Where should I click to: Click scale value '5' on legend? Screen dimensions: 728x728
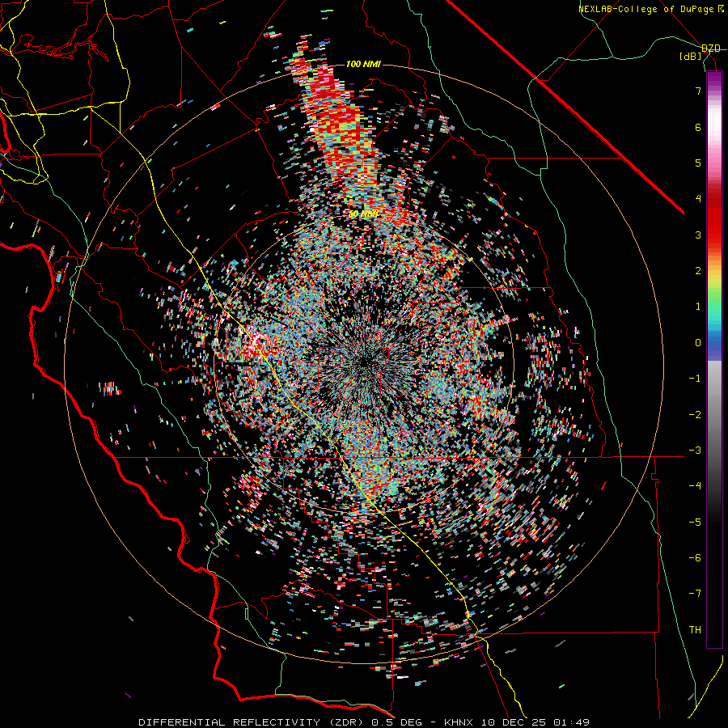click(698, 163)
